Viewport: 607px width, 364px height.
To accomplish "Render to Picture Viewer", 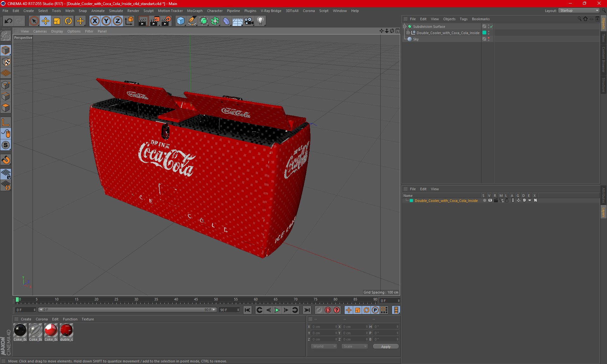I will coord(155,21).
